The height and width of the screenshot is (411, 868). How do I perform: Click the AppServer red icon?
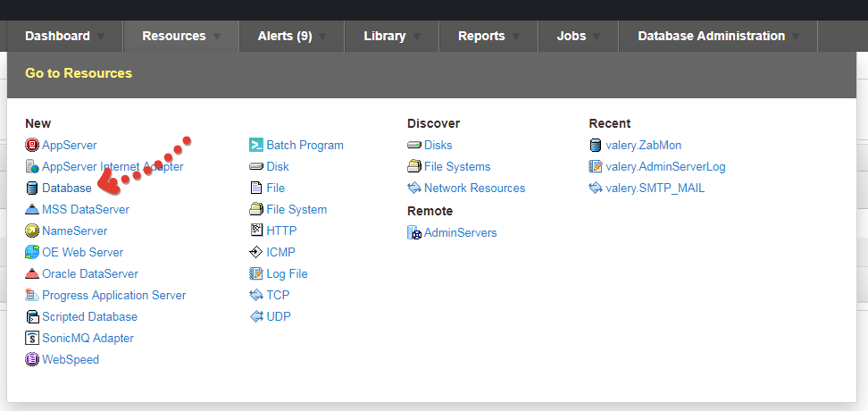(32, 145)
